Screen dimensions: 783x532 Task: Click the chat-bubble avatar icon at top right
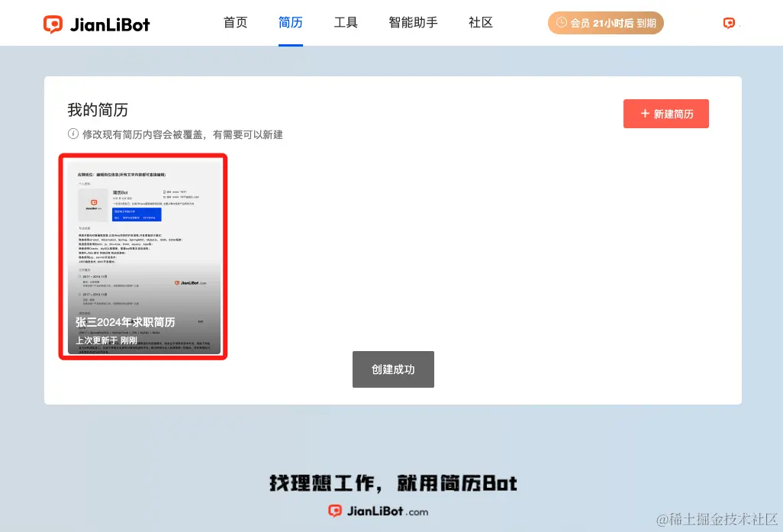[x=728, y=23]
